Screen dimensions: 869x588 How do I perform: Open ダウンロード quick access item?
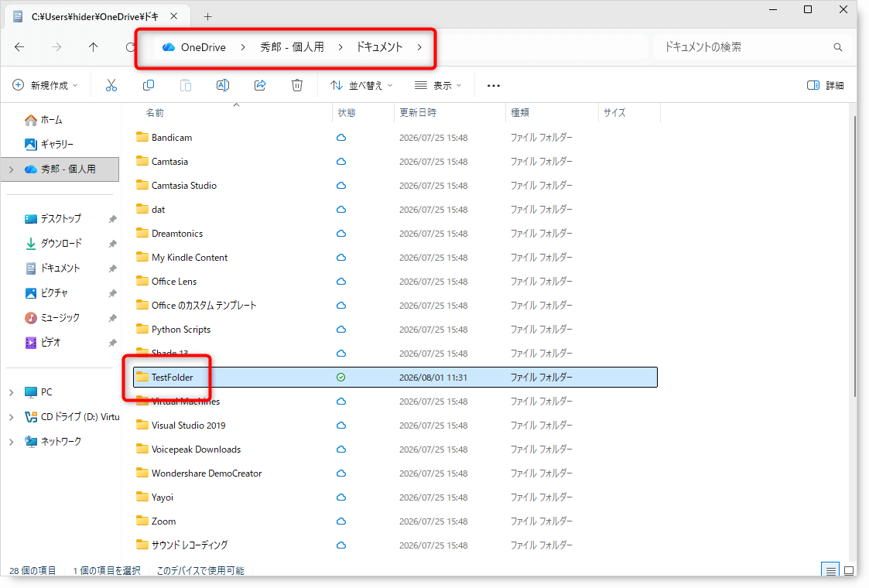tap(53, 243)
